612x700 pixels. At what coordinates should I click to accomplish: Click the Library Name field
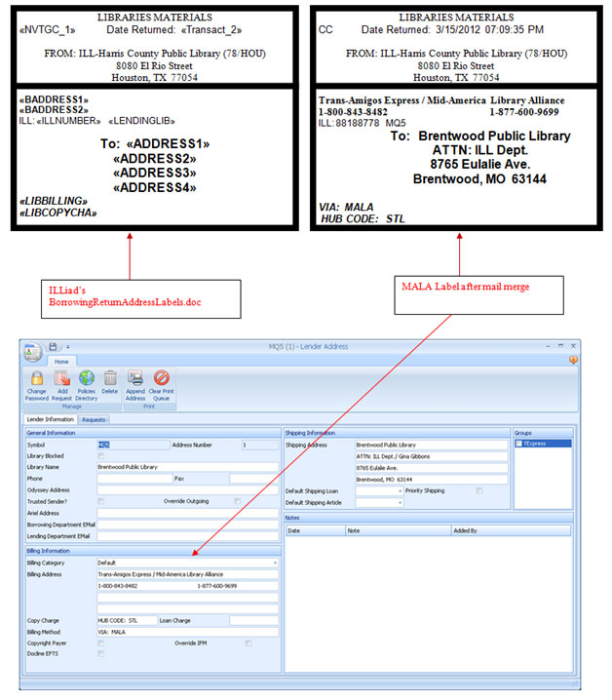pos(187,467)
